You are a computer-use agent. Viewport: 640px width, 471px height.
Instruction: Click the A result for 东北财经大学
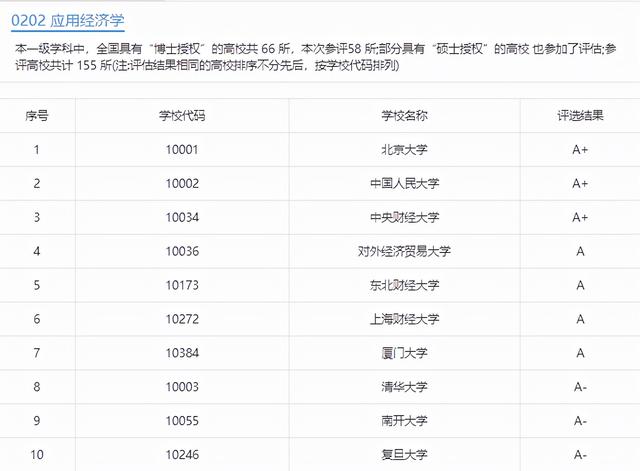pyautogui.click(x=580, y=285)
